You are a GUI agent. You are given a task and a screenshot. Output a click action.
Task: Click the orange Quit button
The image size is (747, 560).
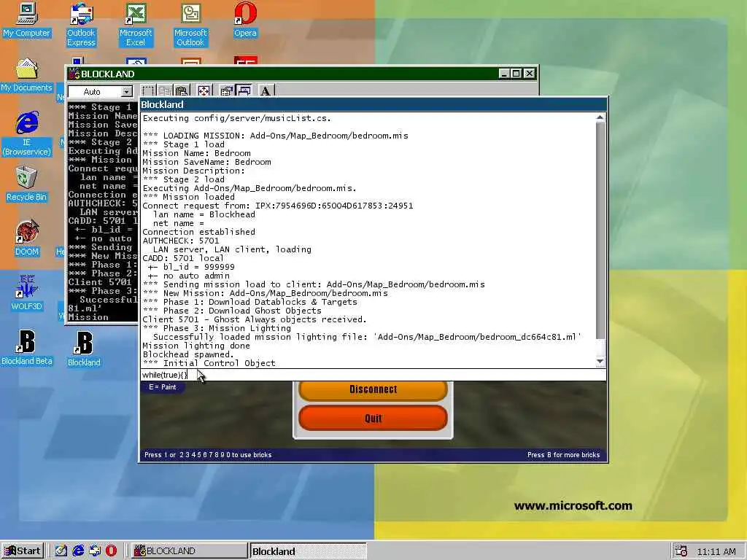373,418
